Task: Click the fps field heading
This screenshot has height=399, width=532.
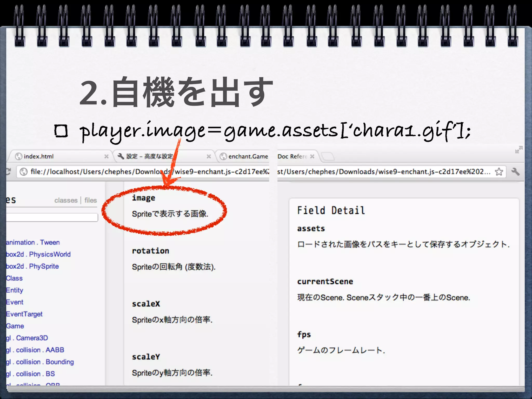Action: (x=304, y=334)
